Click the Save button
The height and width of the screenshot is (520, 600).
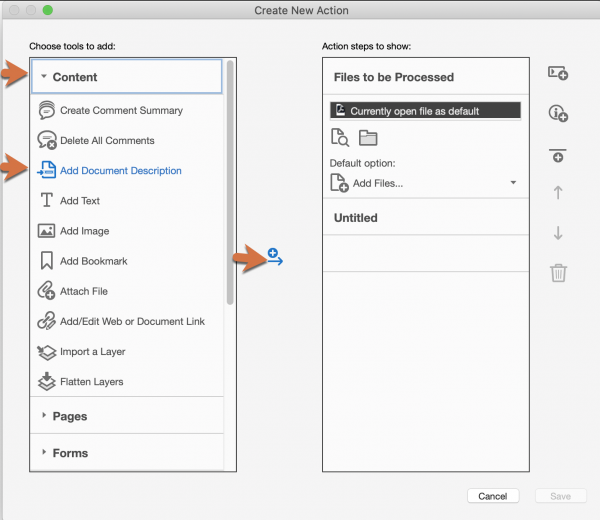pyautogui.click(x=561, y=496)
